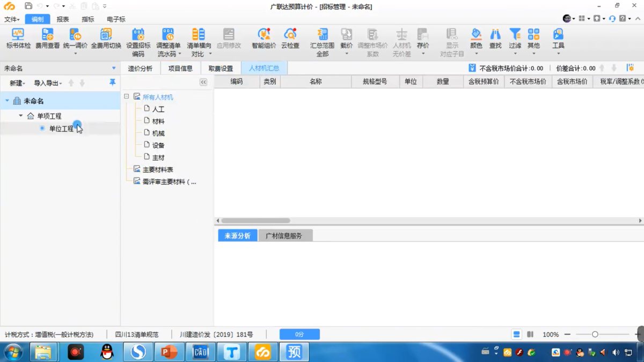644x362 pixels.
Task: Select the 来源分析 tab
Action: [x=238, y=236]
